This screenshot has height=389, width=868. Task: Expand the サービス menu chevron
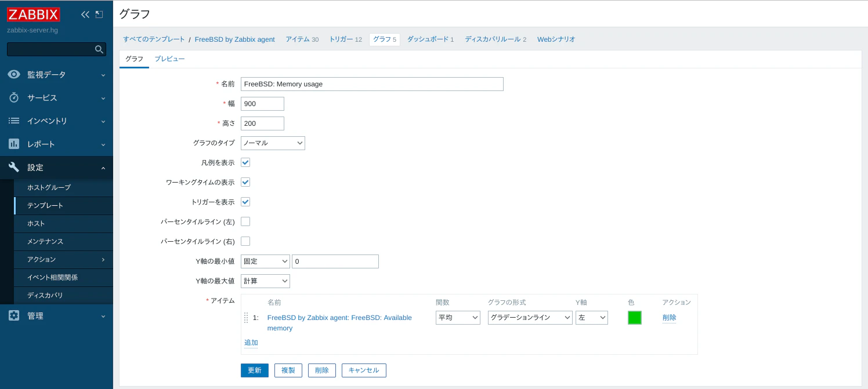[103, 99]
